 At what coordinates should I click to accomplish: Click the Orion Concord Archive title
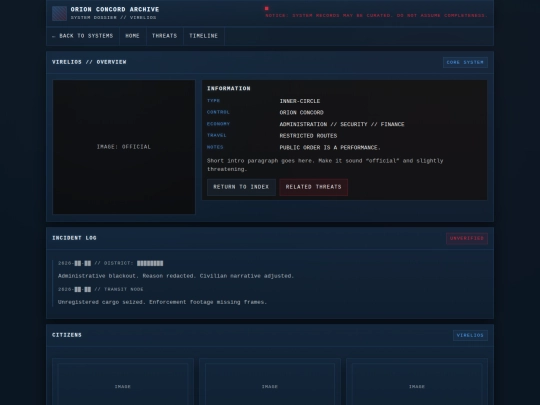[x=115, y=9]
